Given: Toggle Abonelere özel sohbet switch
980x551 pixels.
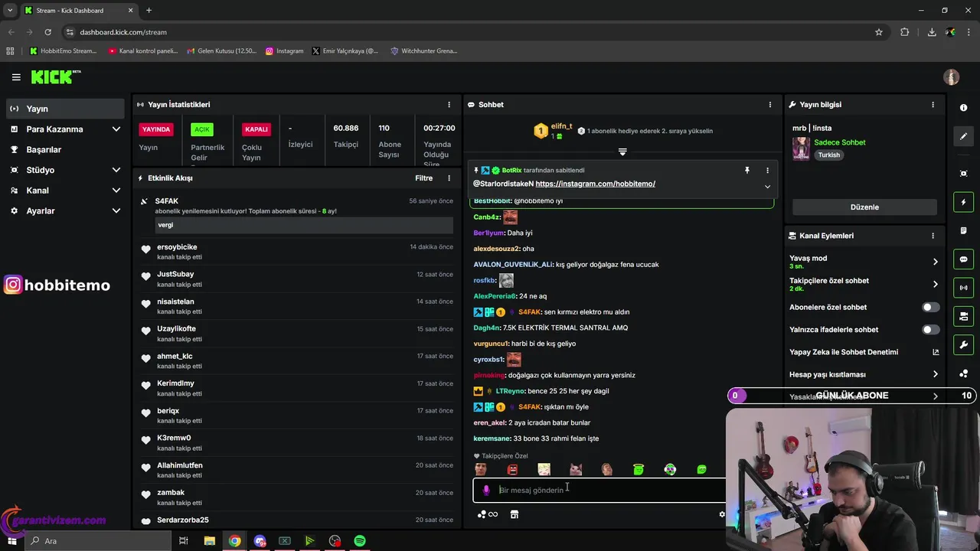Looking at the screenshot, I should 930,307.
